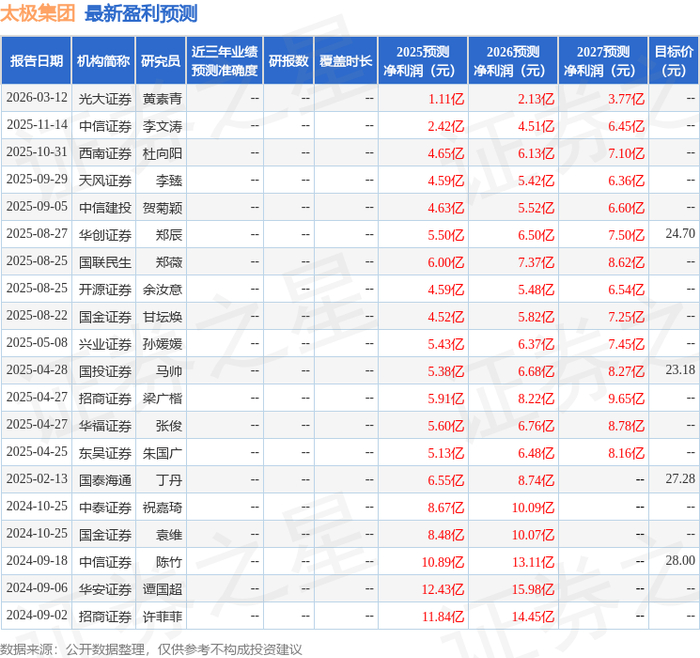Click the 7.10亿 forecast value
This screenshot has width=700, height=658.
(626, 154)
